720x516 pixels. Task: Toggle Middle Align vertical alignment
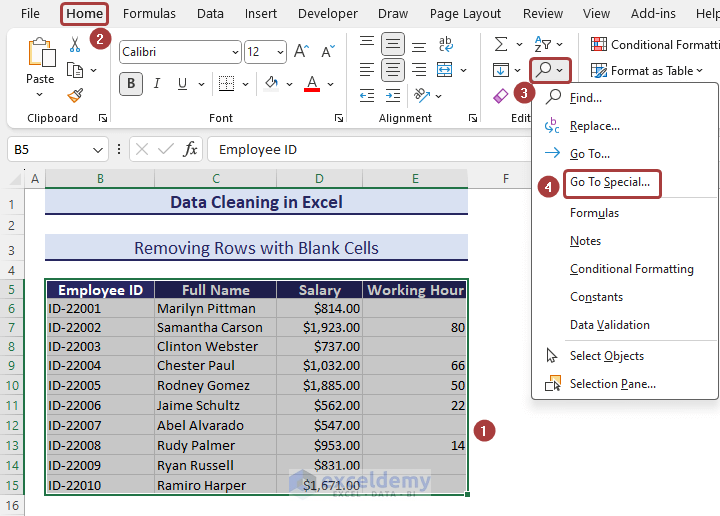tap(393, 44)
